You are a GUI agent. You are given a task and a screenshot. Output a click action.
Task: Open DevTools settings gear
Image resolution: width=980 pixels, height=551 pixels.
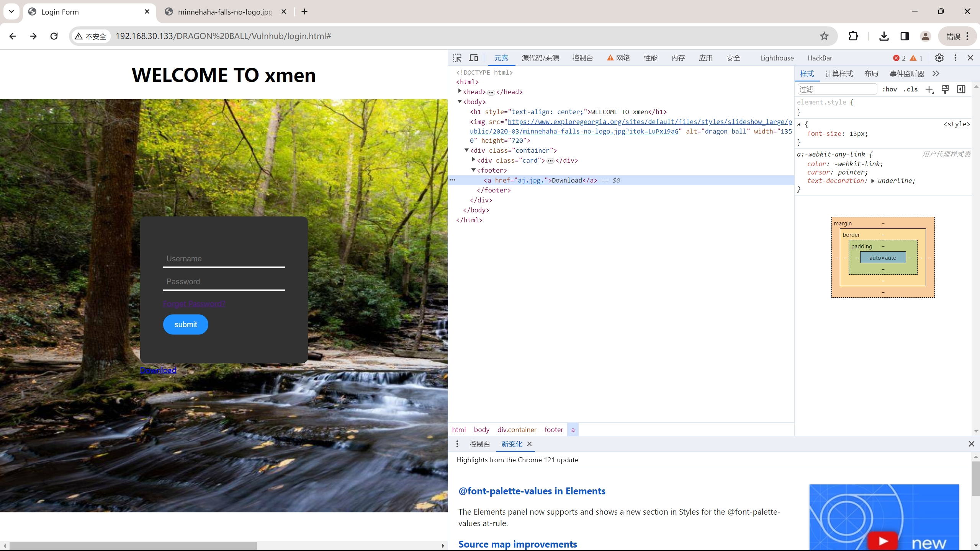tap(939, 58)
